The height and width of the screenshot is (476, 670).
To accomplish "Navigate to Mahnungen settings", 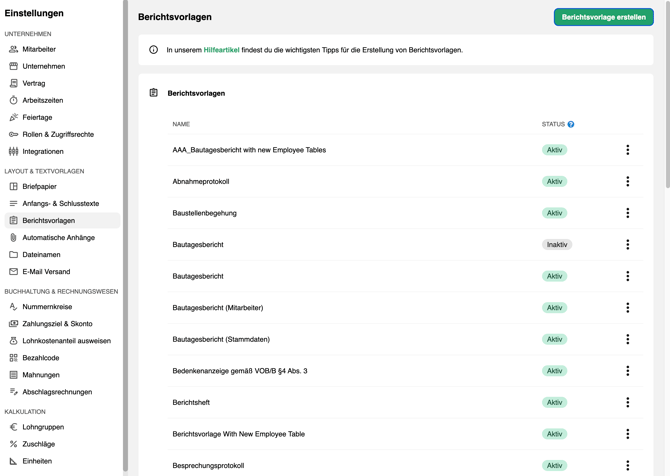I will (x=62, y=375).
